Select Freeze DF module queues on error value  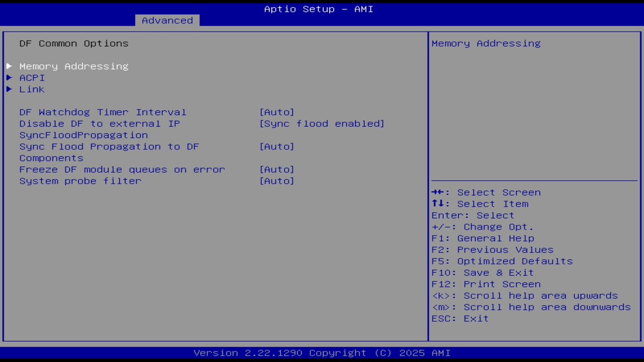(277, 169)
